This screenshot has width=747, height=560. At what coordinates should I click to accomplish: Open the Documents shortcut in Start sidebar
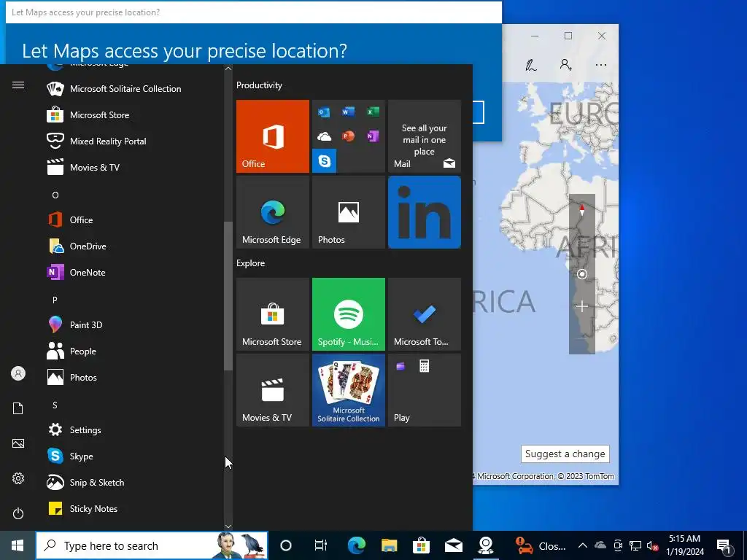point(18,408)
